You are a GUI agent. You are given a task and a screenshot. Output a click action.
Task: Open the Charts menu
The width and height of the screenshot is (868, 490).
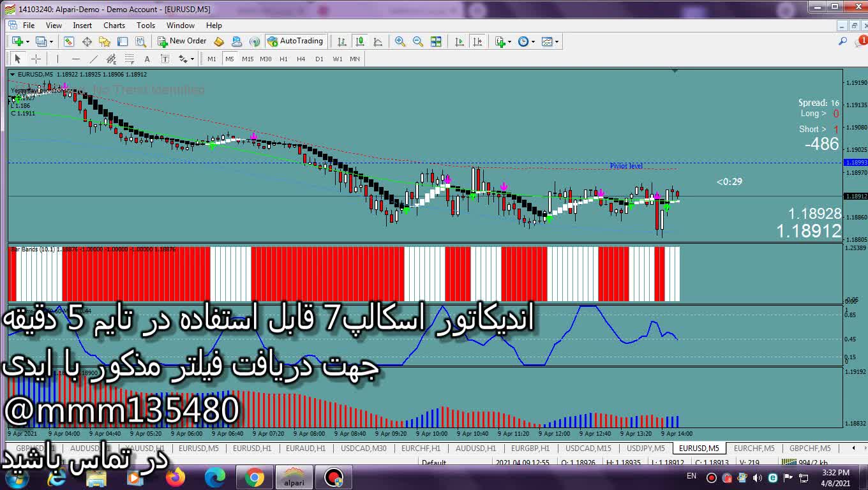pos(114,26)
